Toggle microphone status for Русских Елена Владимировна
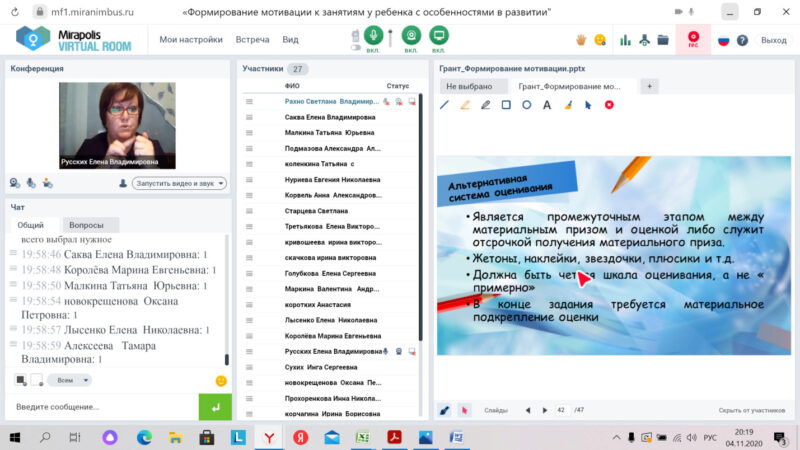Screen dimensions: 800x450 (x=386, y=352)
